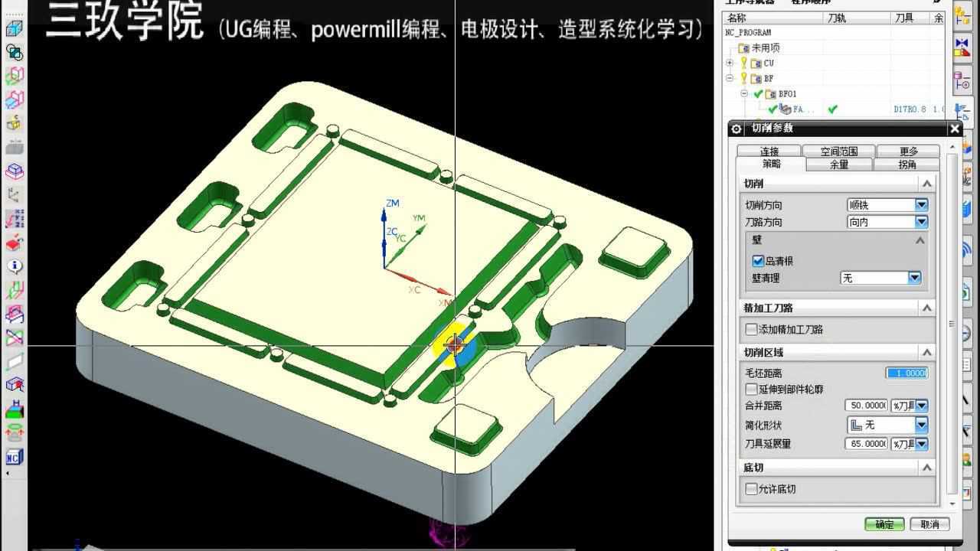This screenshot has height=551, width=980.
Task: Click the 取消 button
Action: [x=929, y=524]
